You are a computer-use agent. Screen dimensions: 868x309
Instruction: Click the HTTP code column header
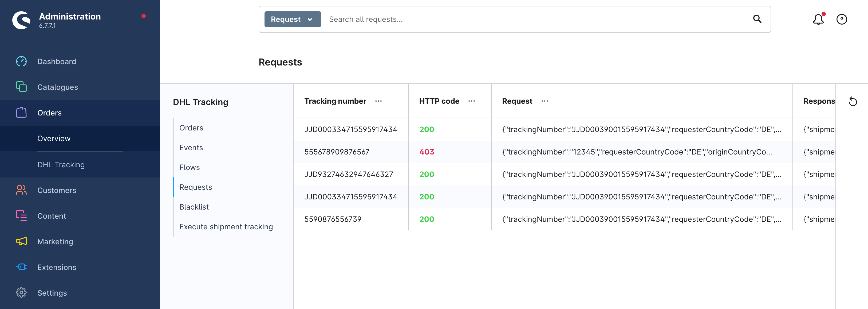pos(439,101)
